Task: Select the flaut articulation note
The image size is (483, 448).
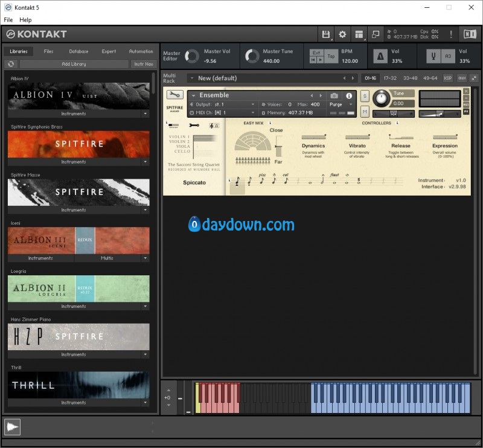Action: (x=334, y=180)
